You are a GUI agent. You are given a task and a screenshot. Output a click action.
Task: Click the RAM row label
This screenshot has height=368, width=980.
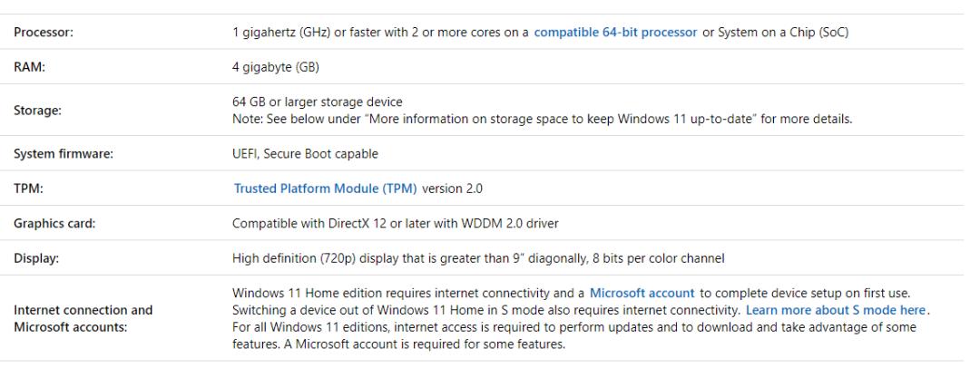pos(24,66)
